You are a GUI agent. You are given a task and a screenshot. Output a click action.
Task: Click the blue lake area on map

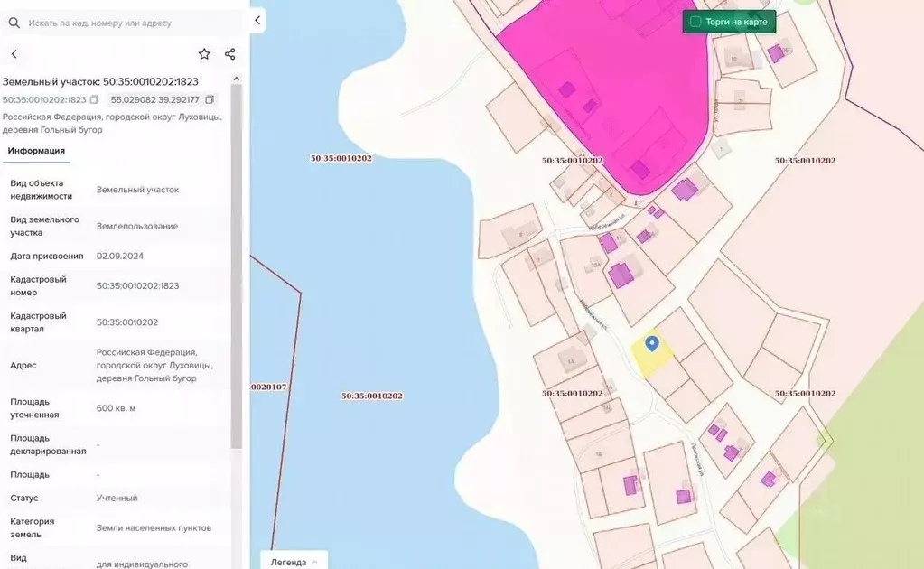click(x=383, y=294)
